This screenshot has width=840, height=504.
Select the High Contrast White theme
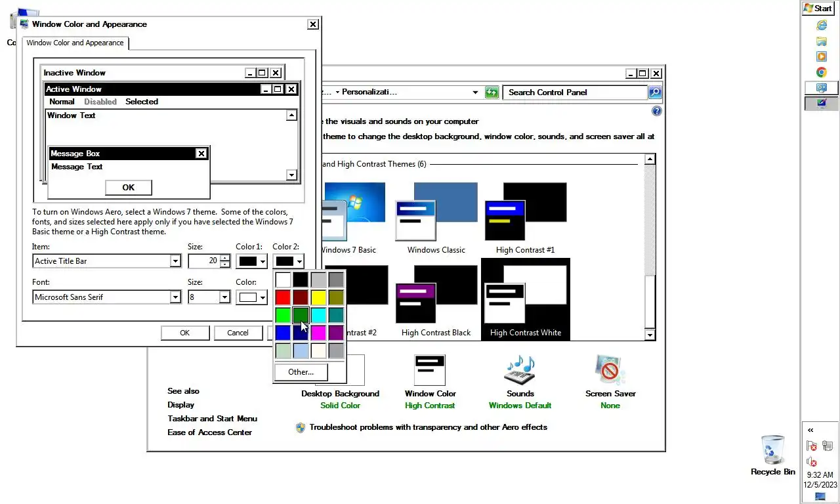[525, 299]
